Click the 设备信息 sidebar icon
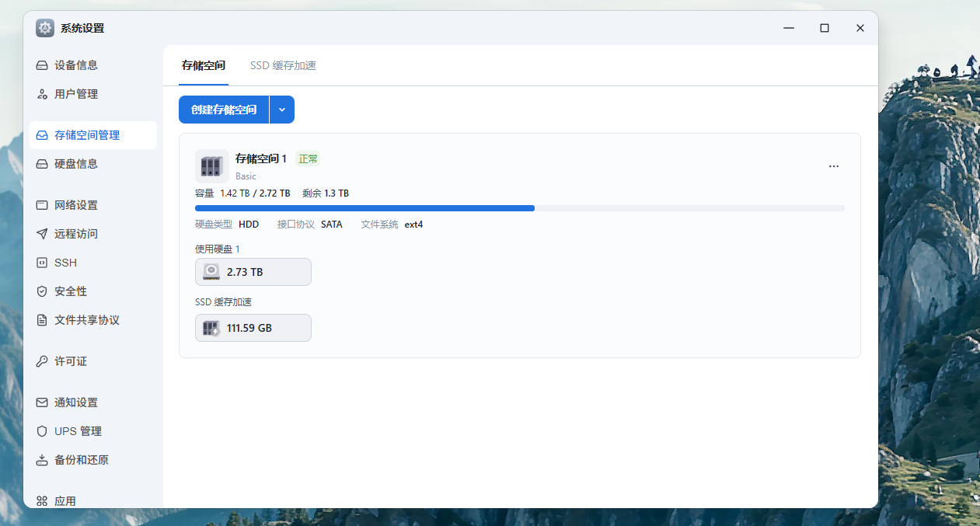 pyautogui.click(x=42, y=65)
